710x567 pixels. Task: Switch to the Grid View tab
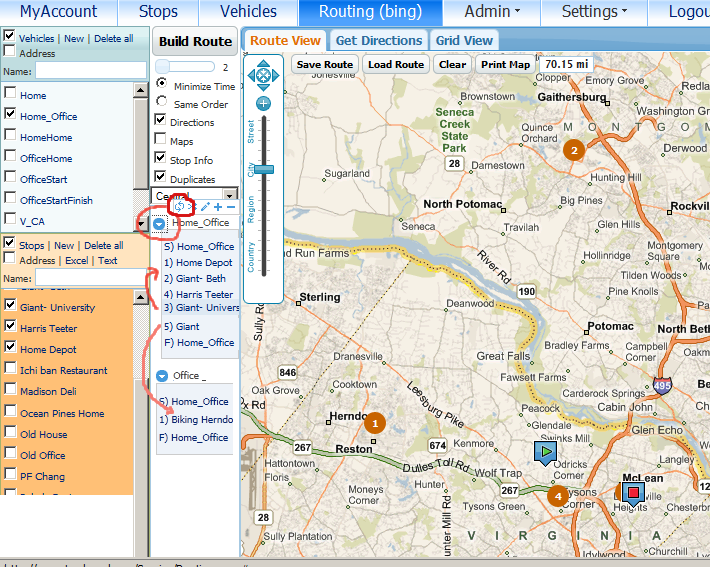(x=464, y=41)
